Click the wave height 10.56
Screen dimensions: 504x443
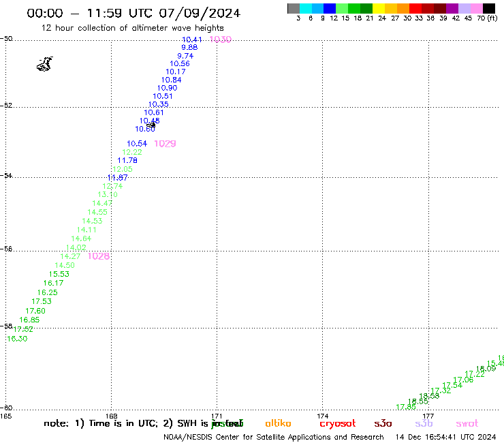coord(180,63)
